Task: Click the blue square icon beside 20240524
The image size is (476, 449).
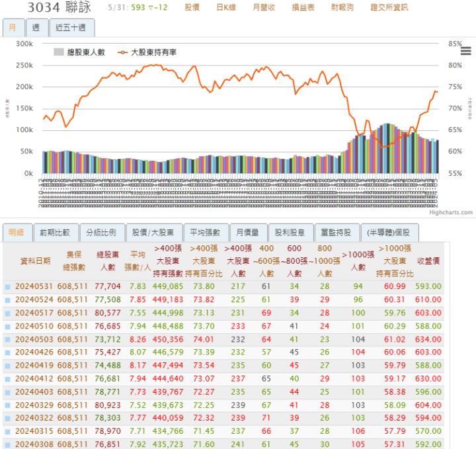Action: (8, 300)
